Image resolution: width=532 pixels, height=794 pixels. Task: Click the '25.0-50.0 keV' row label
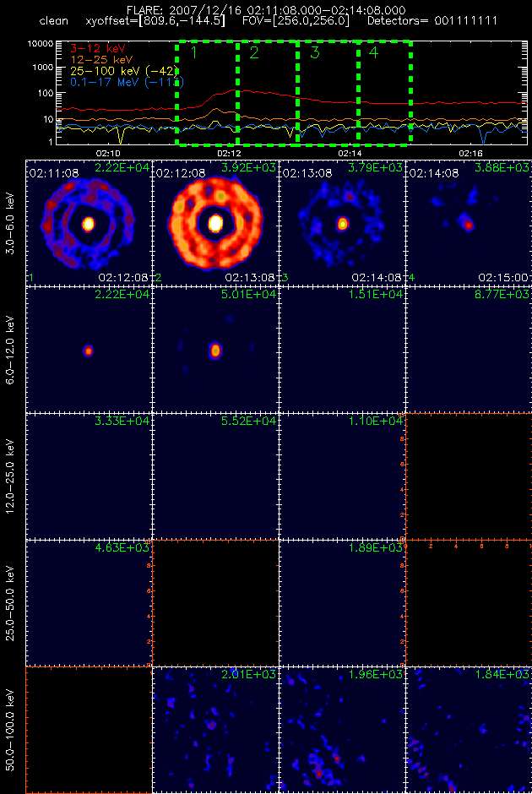11,602
